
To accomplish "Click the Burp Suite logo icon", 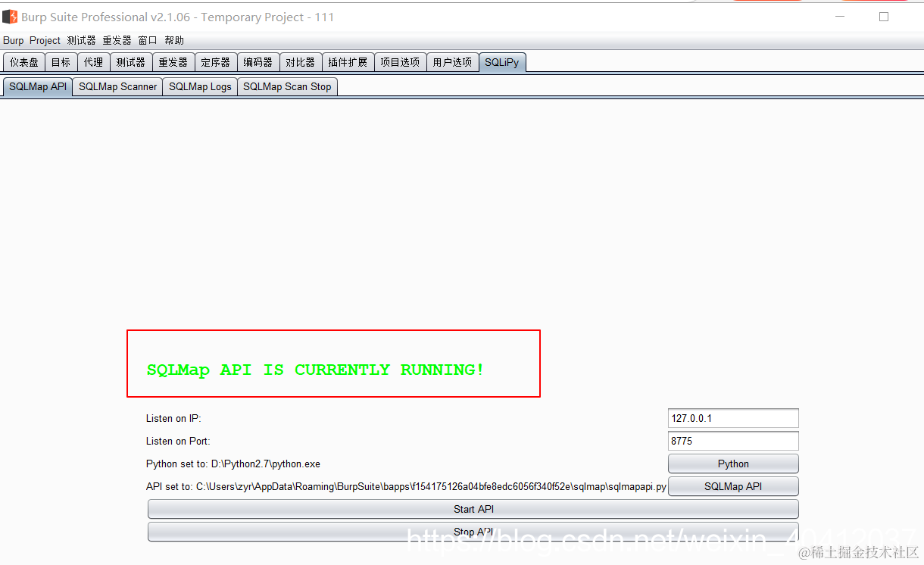I will (x=10, y=17).
